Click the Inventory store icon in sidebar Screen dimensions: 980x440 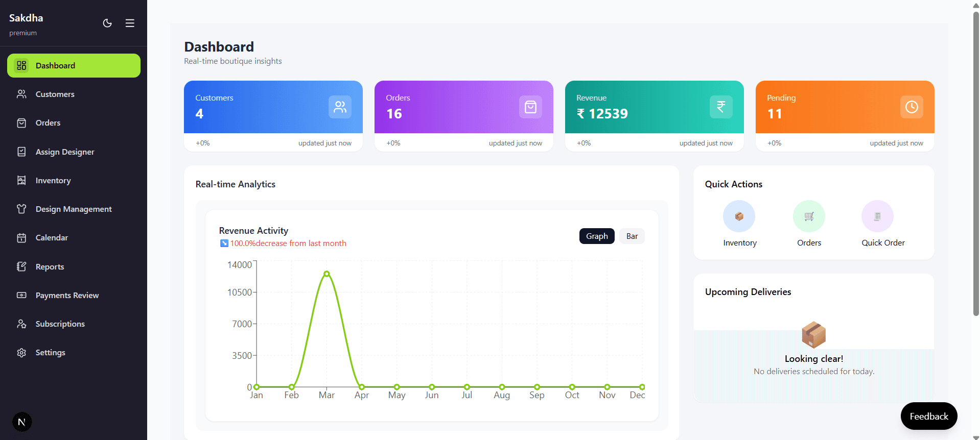(21, 180)
